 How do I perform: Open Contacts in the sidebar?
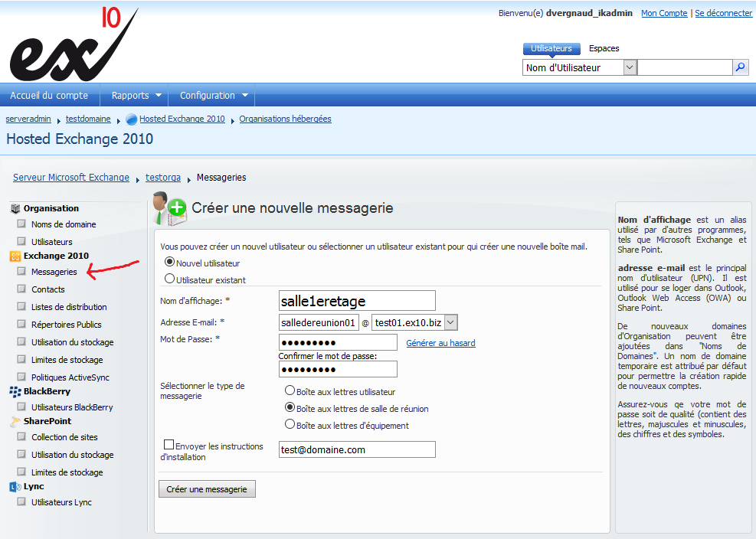(48, 289)
